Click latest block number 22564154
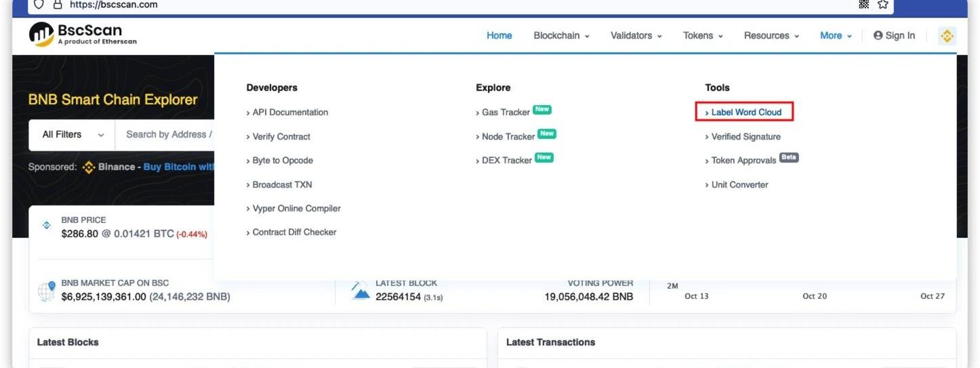The image size is (980, 368). click(x=398, y=297)
